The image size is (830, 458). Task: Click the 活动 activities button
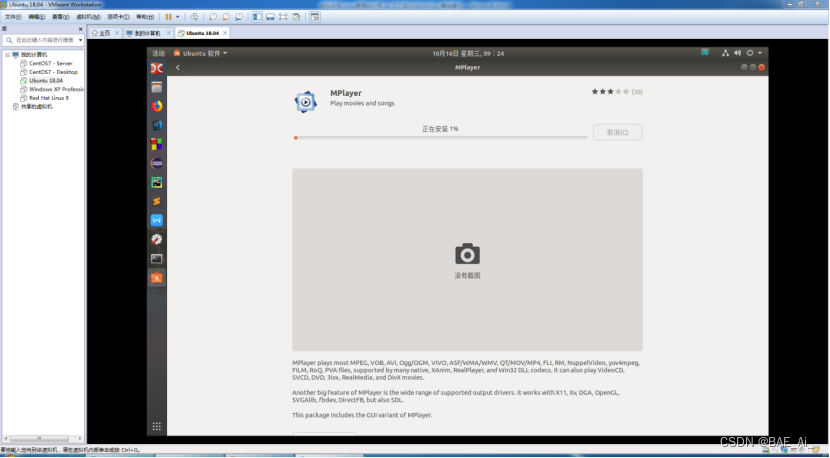click(158, 53)
